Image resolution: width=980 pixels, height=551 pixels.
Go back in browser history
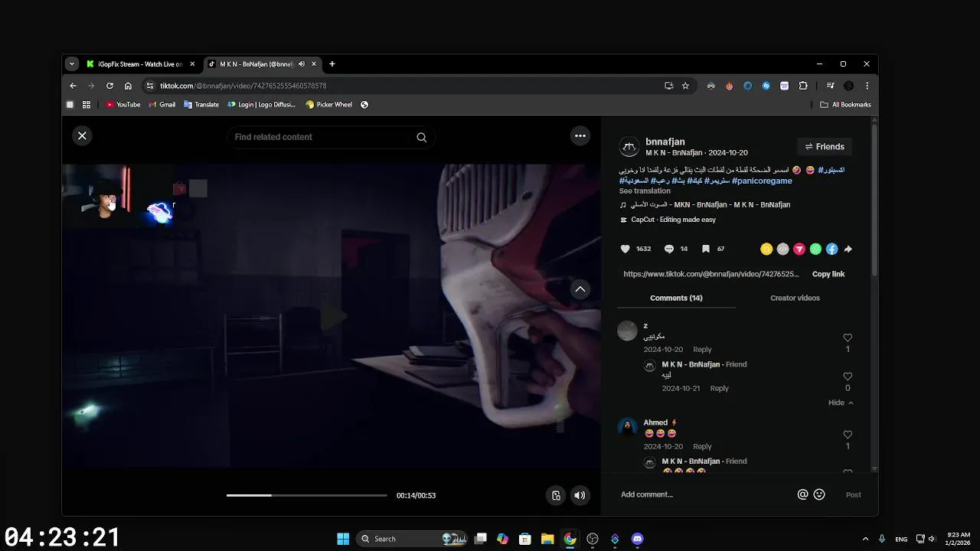pos(73,86)
